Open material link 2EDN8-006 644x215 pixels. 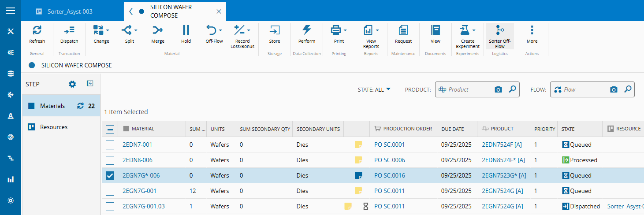click(x=138, y=160)
